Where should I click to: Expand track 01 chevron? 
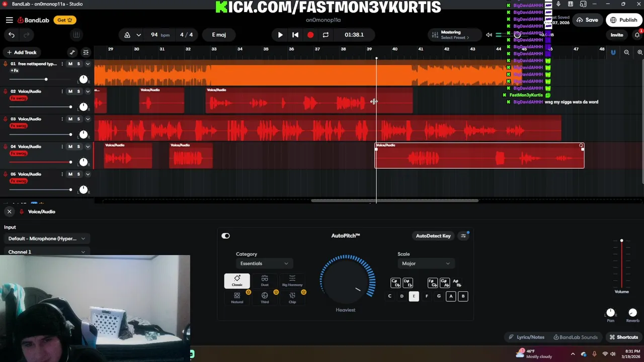tap(88, 64)
